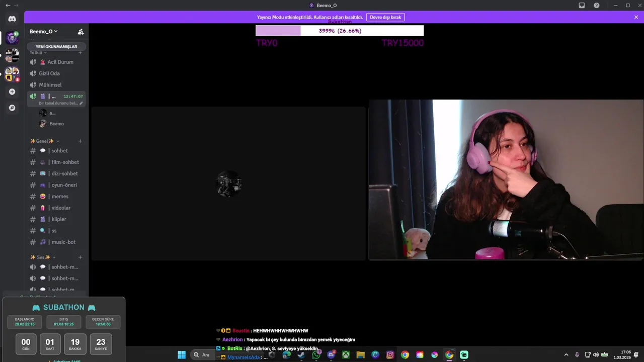The width and height of the screenshot is (644, 362).
Task: Open the film-sohbet channel
Action: coord(56,162)
